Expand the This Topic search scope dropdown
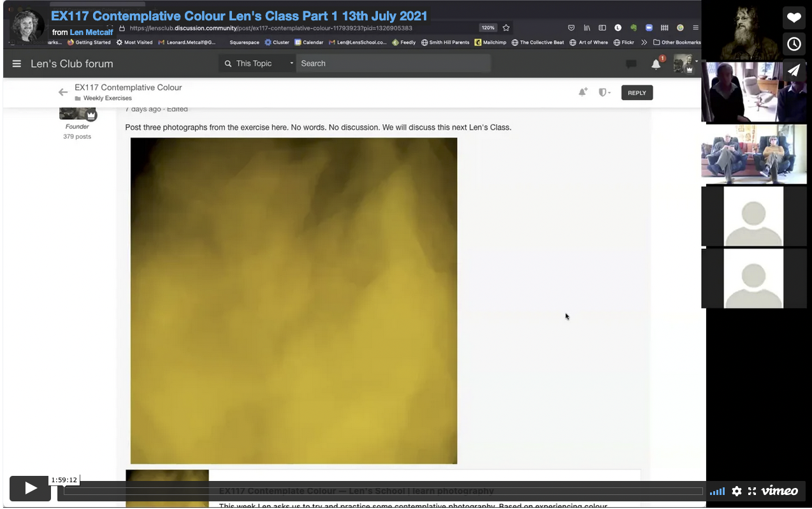This screenshot has height=509, width=812. point(258,64)
